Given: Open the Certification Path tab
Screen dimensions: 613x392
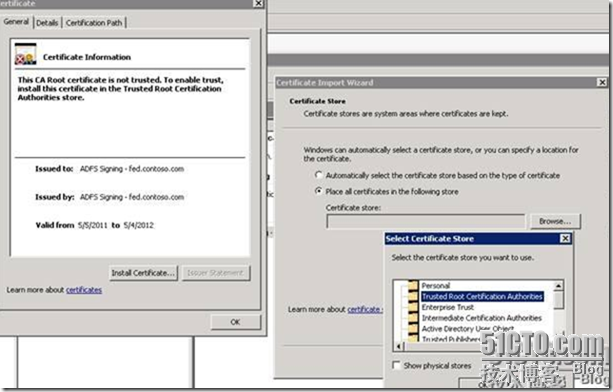Looking at the screenshot, I should pyautogui.click(x=94, y=23).
